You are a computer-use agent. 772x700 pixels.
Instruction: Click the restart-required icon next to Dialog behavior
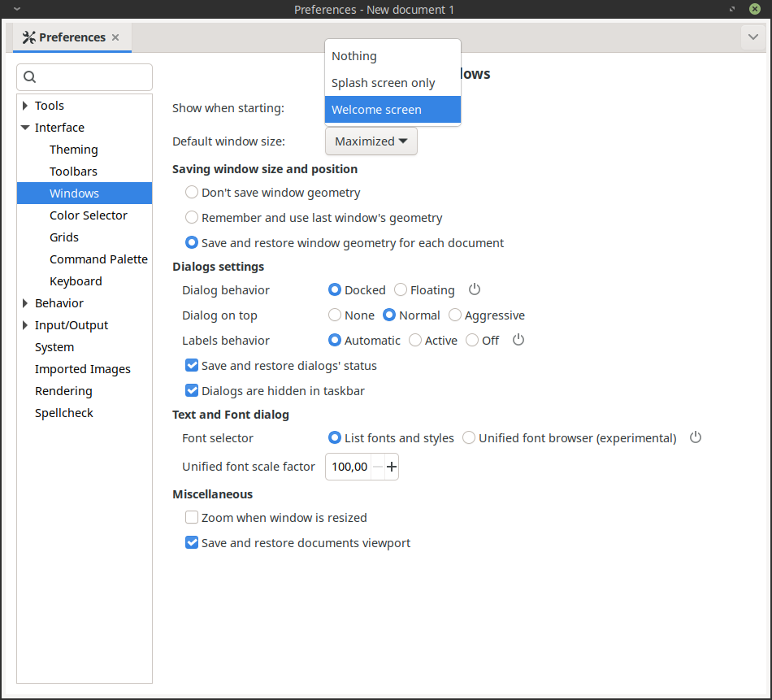click(475, 289)
